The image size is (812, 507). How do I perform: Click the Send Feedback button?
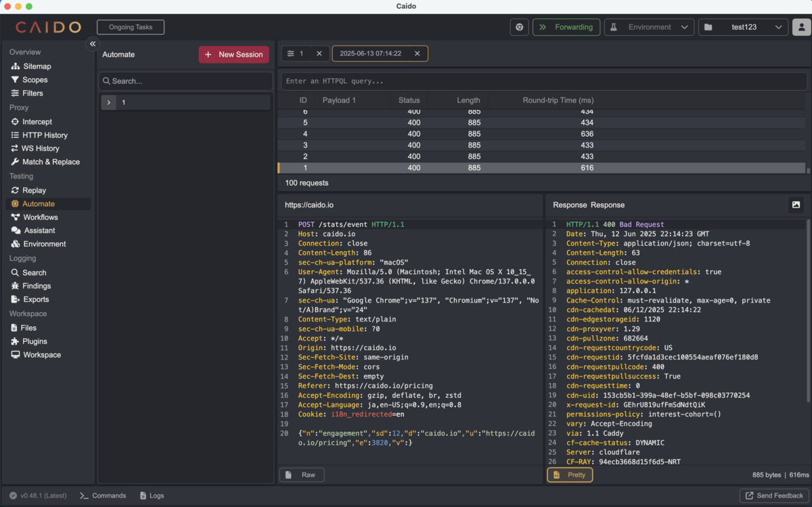coord(773,495)
